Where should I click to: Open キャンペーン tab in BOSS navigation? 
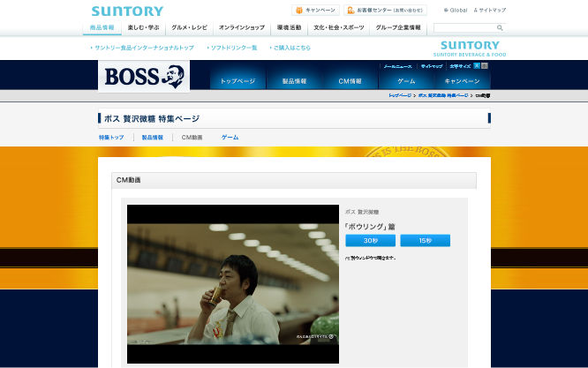tap(463, 81)
